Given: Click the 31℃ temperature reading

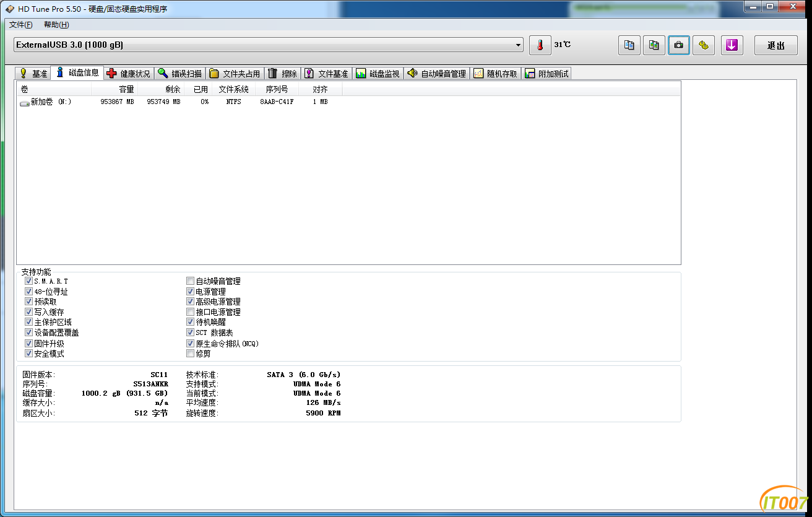Looking at the screenshot, I should 563,45.
